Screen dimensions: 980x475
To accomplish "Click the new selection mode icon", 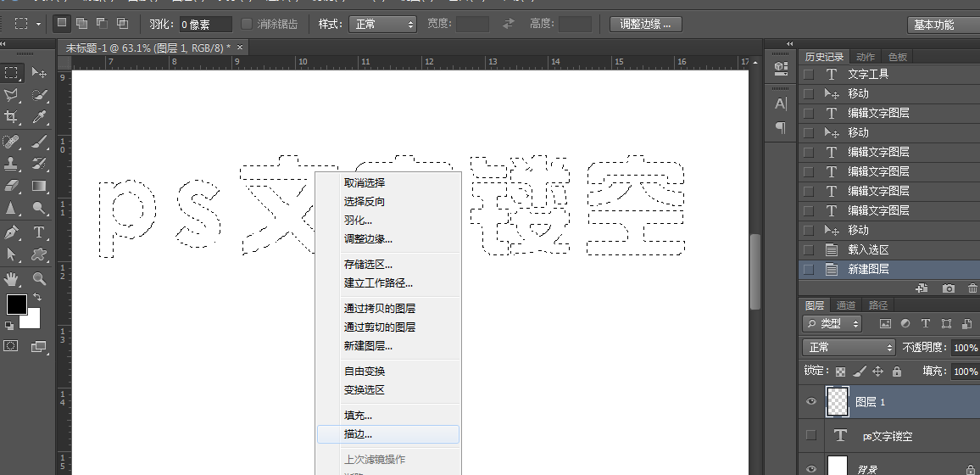I will point(61,24).
